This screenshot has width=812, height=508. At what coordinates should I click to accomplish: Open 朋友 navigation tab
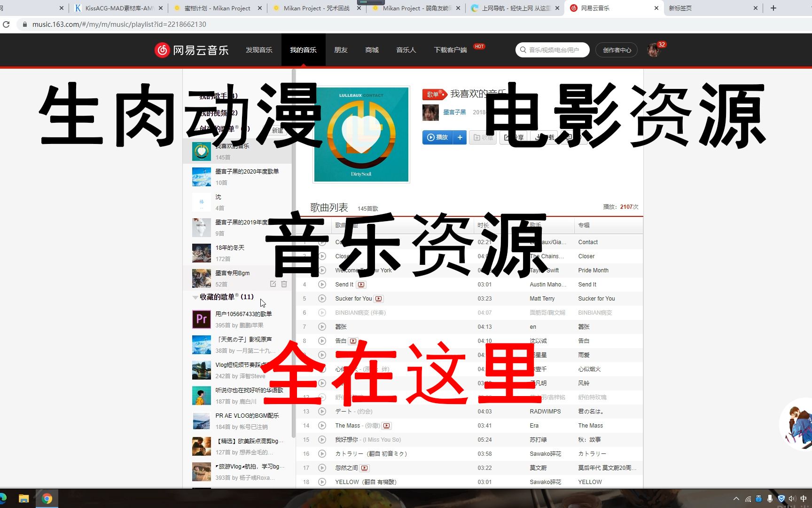(x=341, y=50)
